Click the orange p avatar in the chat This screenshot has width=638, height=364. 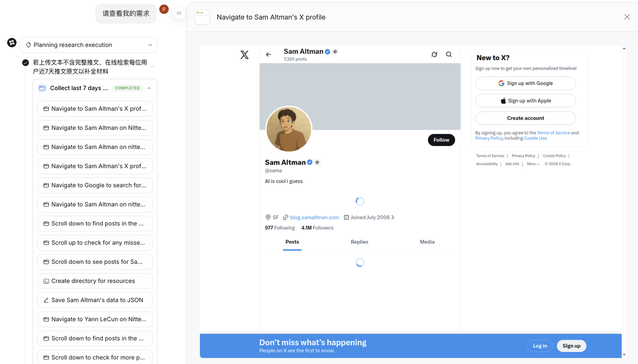164,9
